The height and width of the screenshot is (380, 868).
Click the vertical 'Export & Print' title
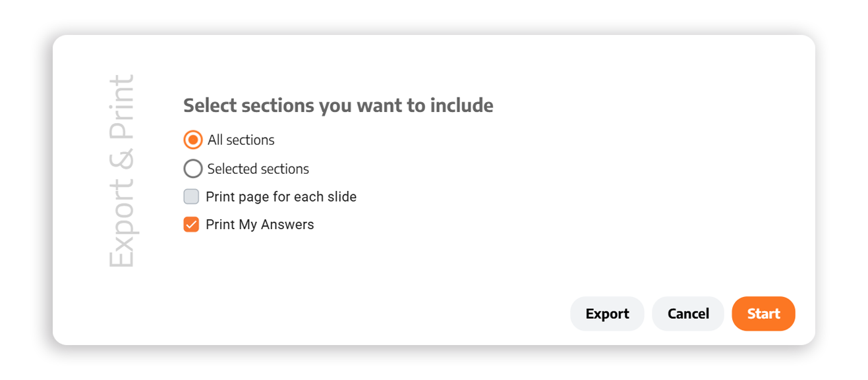coord(121,171)
